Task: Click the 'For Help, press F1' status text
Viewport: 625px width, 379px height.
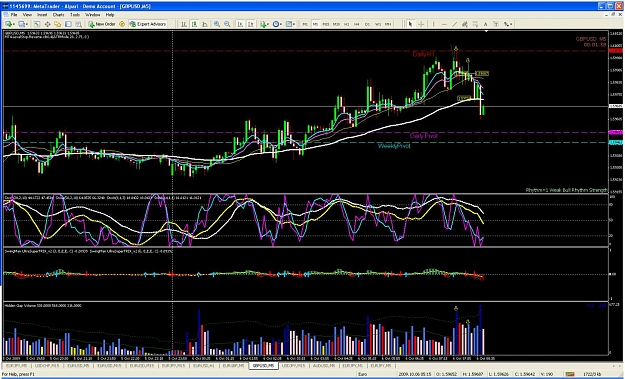Action: pos(18,374)
